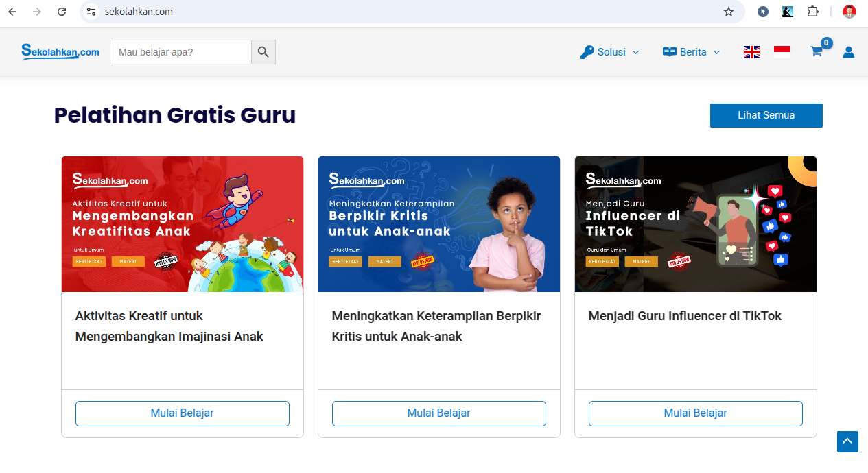Click Mulai Belajar for Berpikir Kritis course
This screenshot has width=868, height=473.
(438, 413)
